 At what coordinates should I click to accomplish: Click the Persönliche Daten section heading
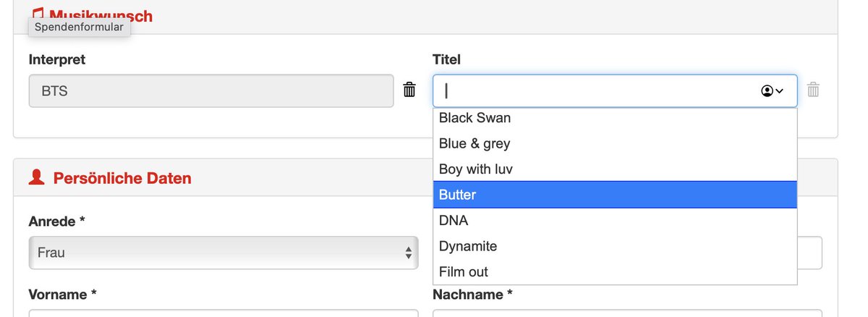[122, 178]
